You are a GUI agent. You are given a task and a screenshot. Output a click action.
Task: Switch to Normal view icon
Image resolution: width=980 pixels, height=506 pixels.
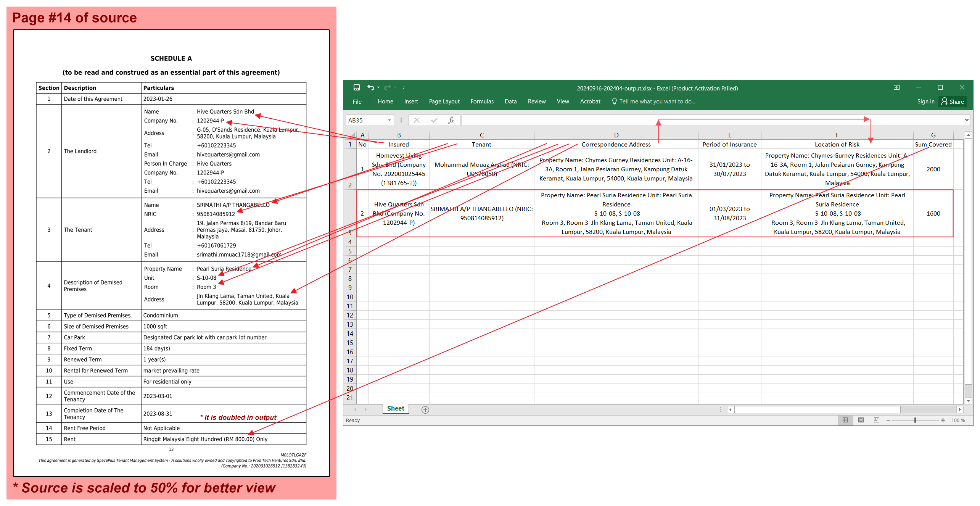click(845, 420)
